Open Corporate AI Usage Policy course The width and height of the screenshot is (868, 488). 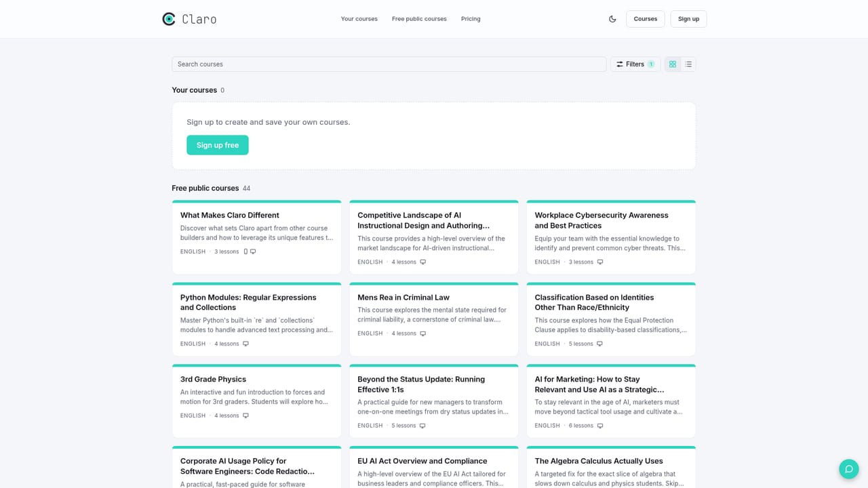tap(248, 466)
